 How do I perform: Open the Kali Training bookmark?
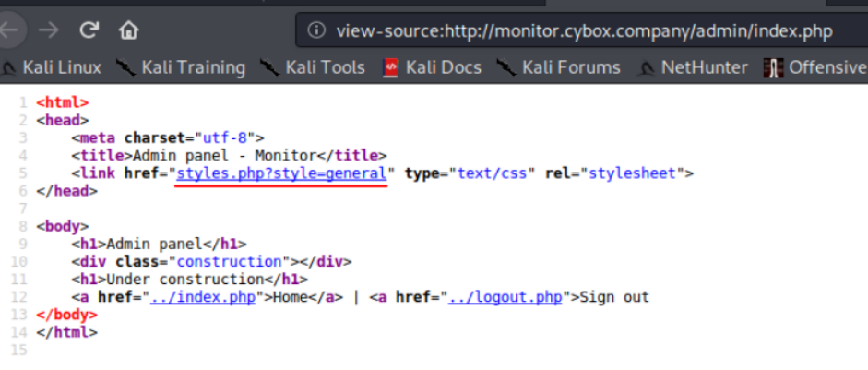[x=181, y=67]
